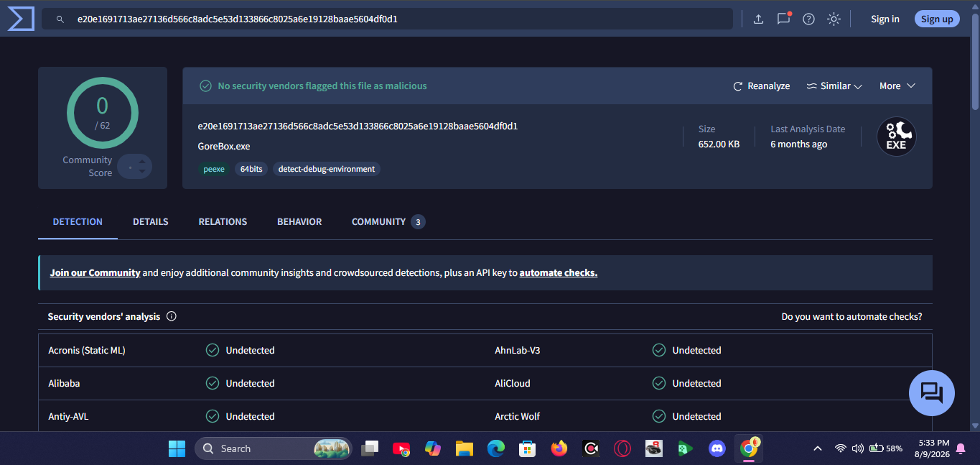The image size is (980, 465).
Task: Switch to the BEHAVIOR tab
Action: tap(299, 221)
